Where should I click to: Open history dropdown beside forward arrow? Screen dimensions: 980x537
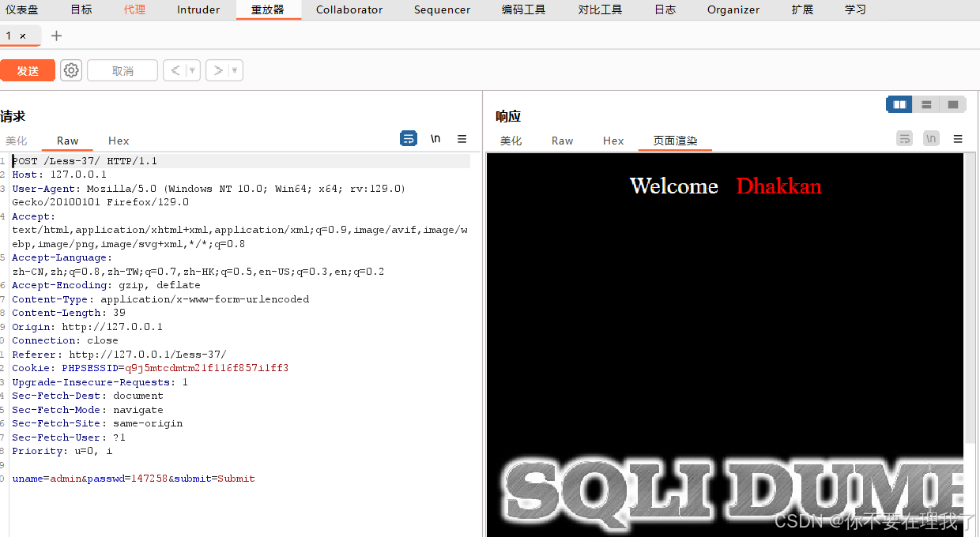tap(236, 70)
